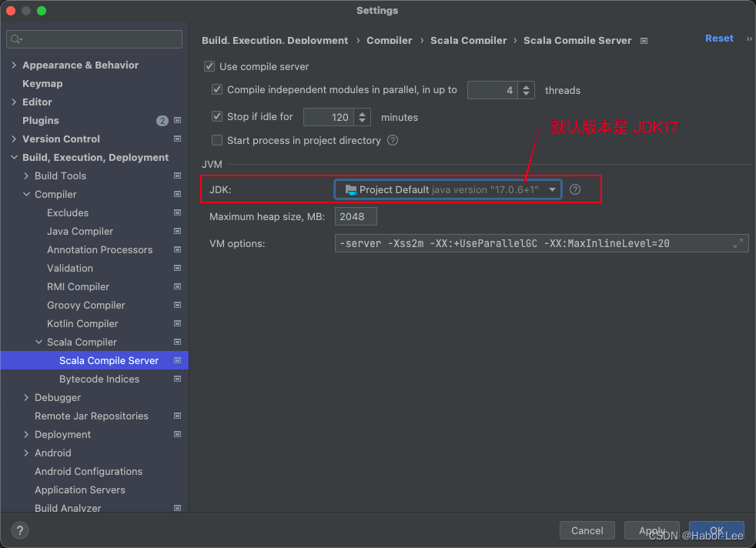Click the up arrow of the threads stepper

pyautogui.click(x=527, y=86)
